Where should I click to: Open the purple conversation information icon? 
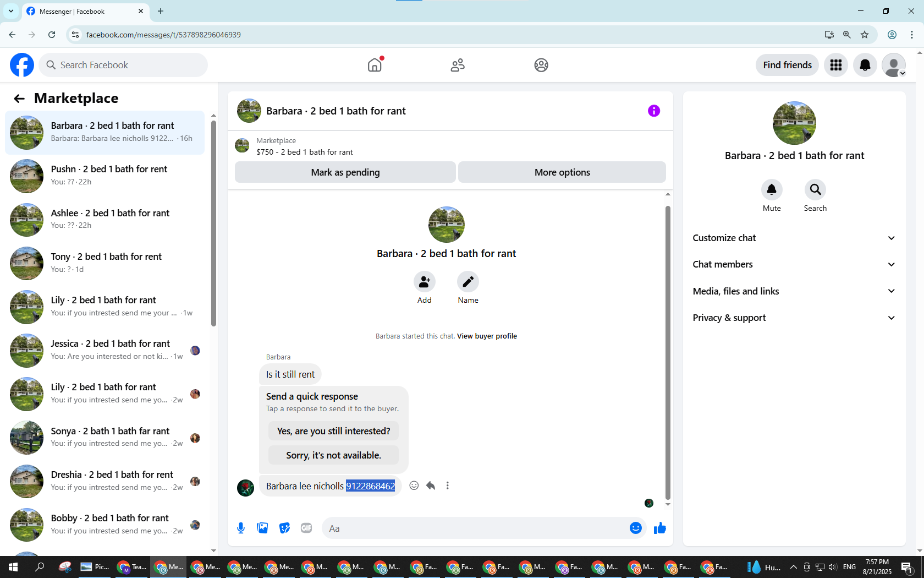pos(654,111)
